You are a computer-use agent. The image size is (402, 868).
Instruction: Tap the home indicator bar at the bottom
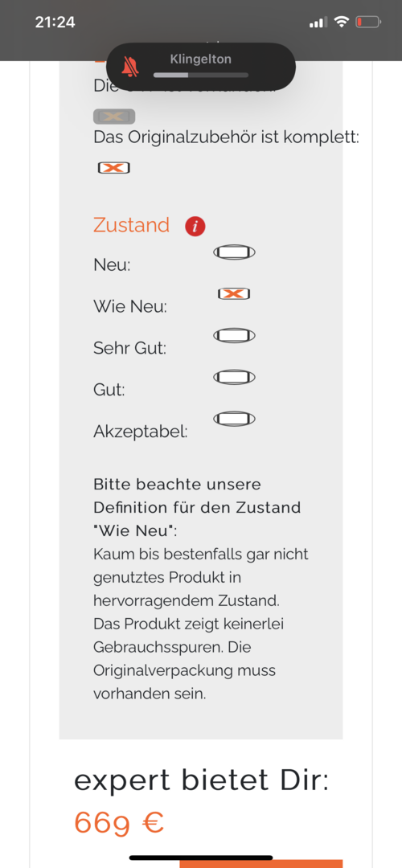pyautogui.click(x=201, y=858)
